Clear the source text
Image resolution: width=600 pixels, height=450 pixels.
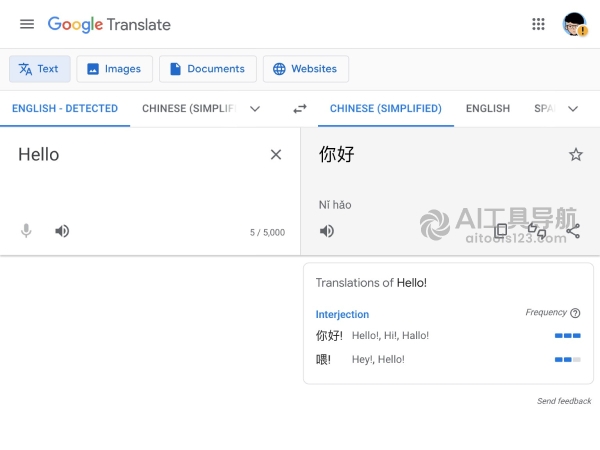coord(276,155)
